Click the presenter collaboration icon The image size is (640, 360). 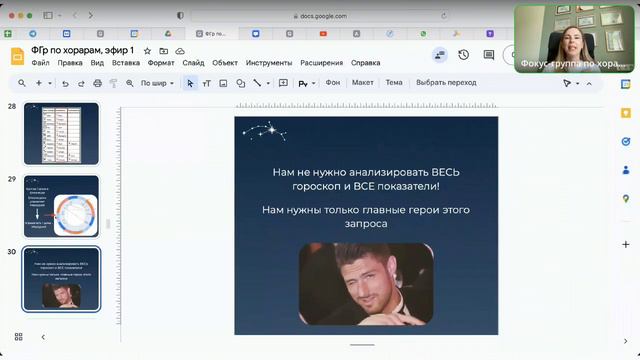point(440,55)
